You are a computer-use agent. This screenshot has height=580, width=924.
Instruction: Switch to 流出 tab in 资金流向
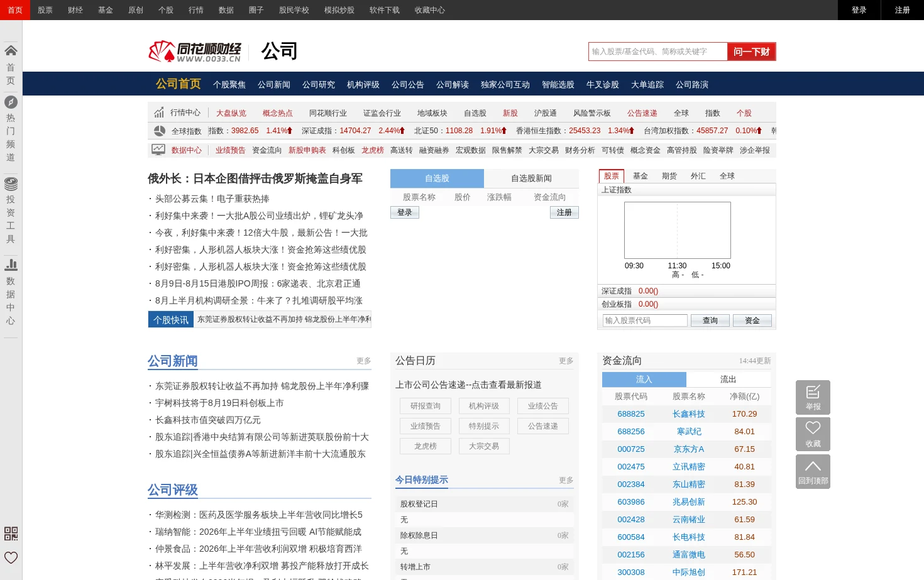[x=729, y=380]
